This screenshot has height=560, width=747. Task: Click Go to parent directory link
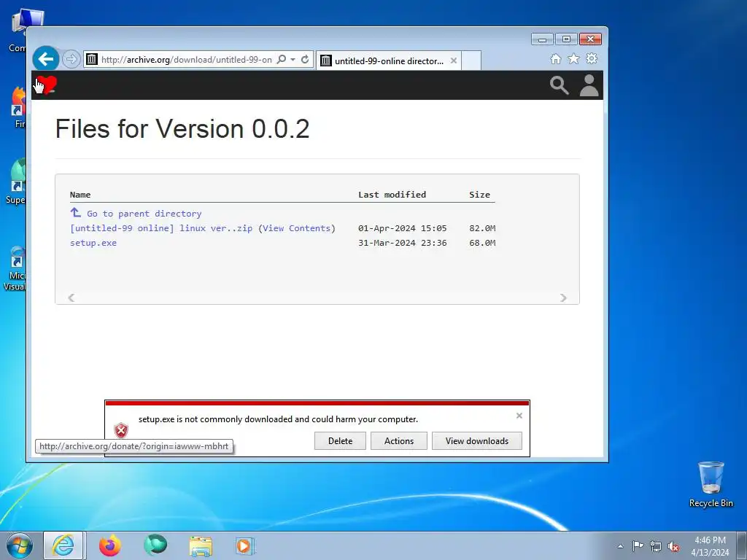click(144, 214)
